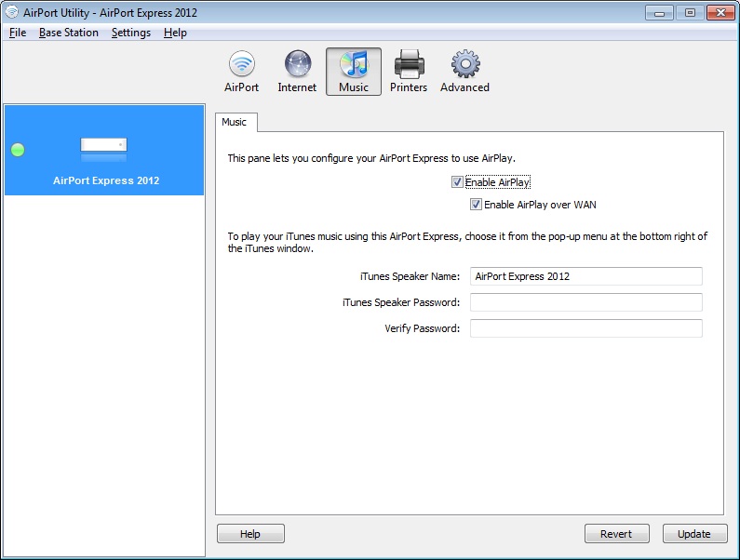Open the Internet globe icon

click(x=297, y=72)
